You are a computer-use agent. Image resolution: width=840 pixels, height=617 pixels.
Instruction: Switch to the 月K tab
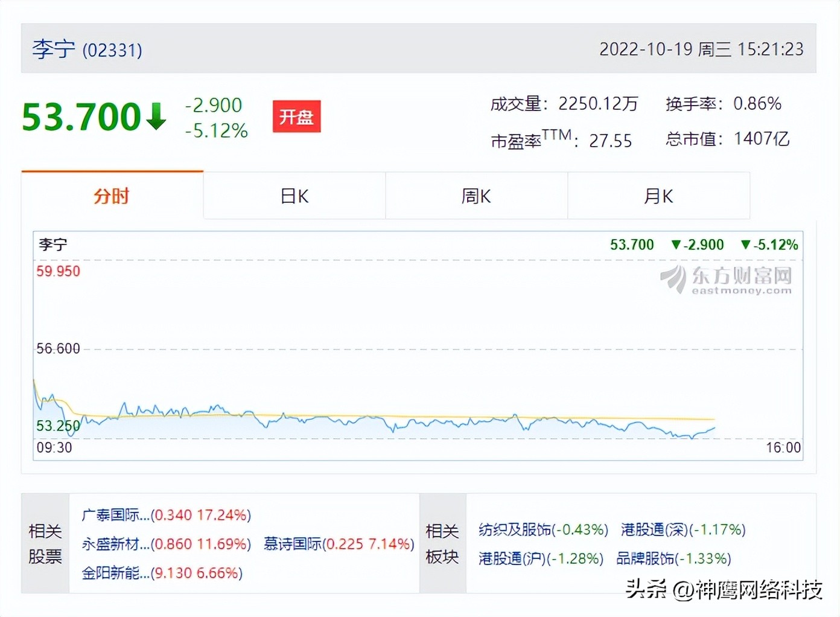(x=658, y=196)
